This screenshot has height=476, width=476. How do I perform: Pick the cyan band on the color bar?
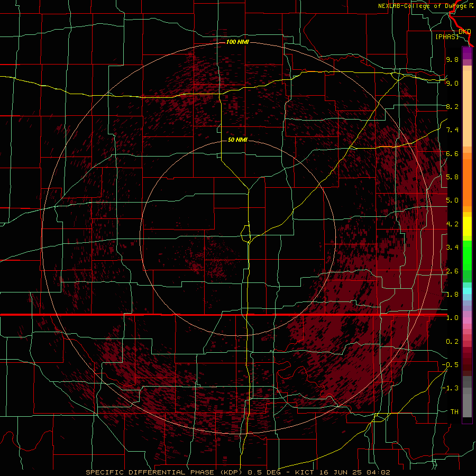467,291
